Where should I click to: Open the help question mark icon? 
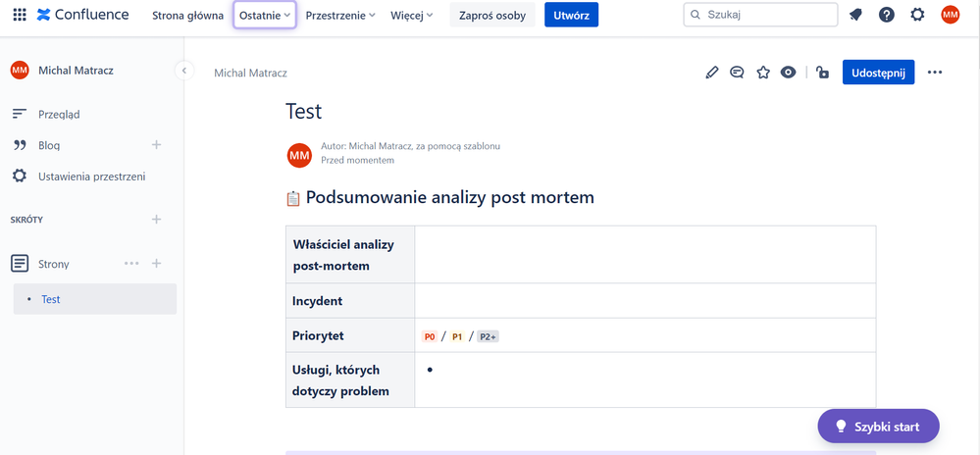click(x=887, y=15)
